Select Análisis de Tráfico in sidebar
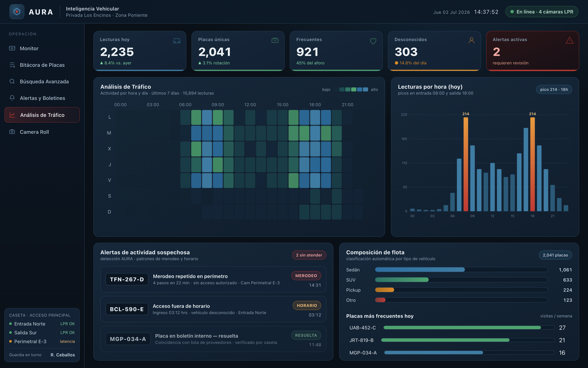This screenshot has width=588, height=368. click(x=42, y=115)
